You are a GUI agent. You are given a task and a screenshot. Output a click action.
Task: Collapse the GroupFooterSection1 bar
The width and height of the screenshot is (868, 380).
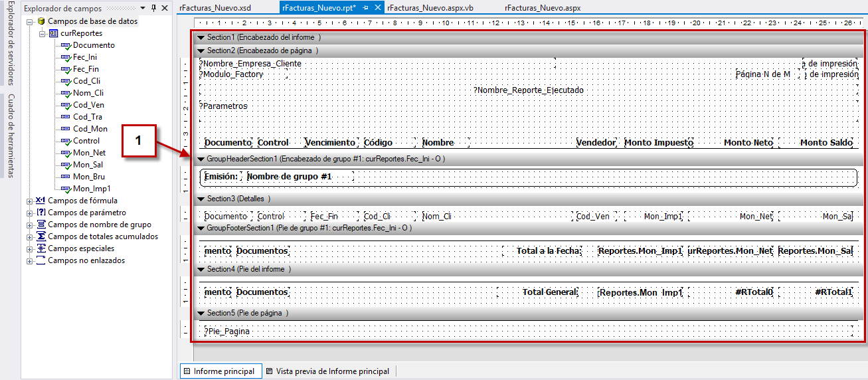[201, 228]
